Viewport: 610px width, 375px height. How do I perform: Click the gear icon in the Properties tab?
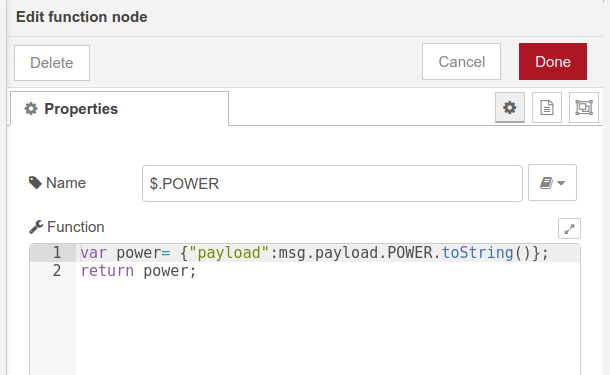[31, 109]
